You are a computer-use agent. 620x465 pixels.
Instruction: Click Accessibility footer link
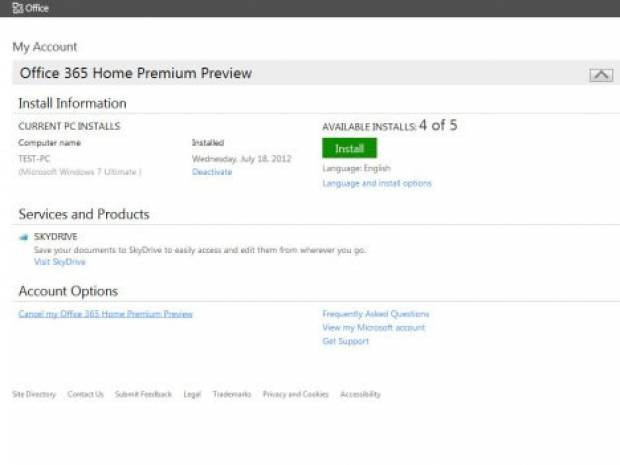point(361,394)
